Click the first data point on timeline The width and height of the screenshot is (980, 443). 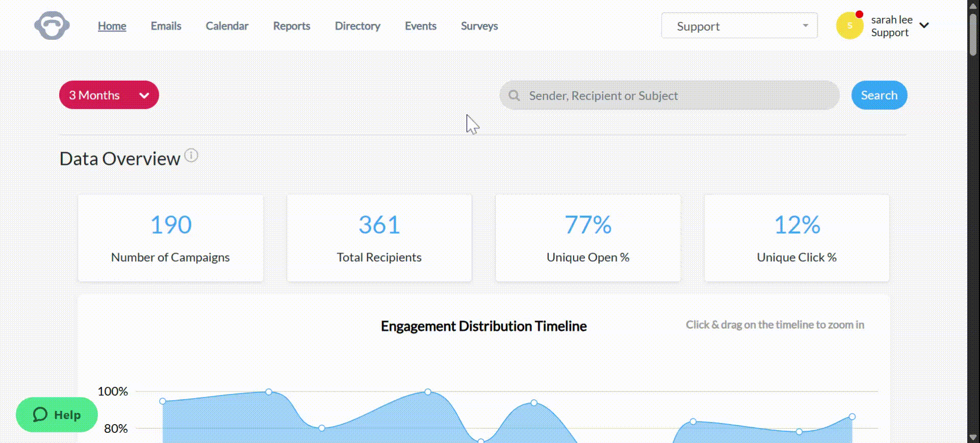pyautogui.click(x=163, y=401)
